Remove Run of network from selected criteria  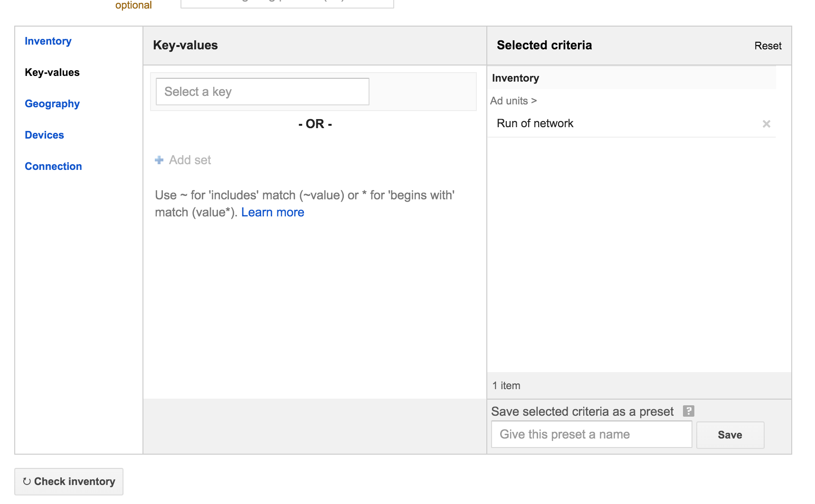point(766,124)
